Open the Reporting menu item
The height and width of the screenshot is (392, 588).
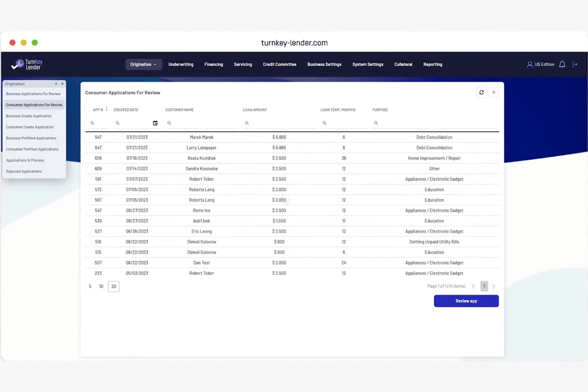pos(433,64)
